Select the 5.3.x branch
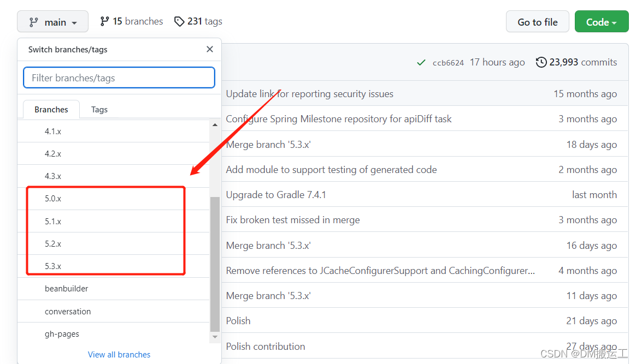The width and height of the screenshot is (636, 364). tap(114, 266)
